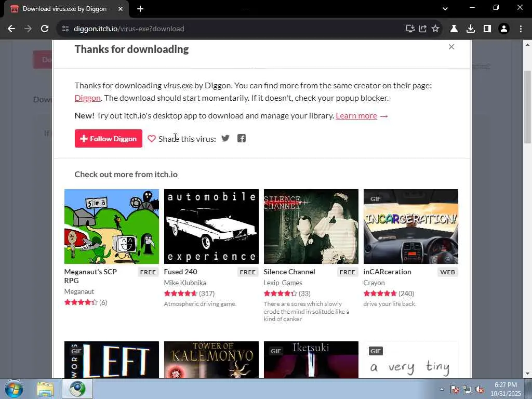The width and height of the screenshot is (532, 399).
Task: Open the Diggon creator page link
Action: point(87,98)
